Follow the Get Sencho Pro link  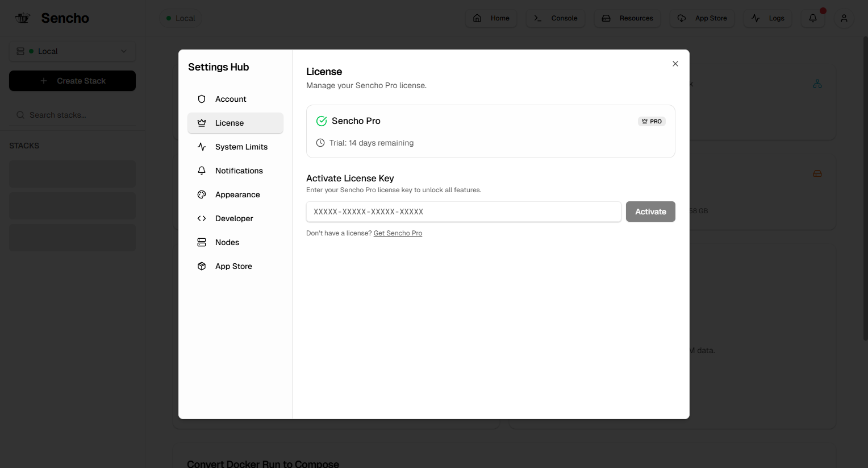click(398, 233)
